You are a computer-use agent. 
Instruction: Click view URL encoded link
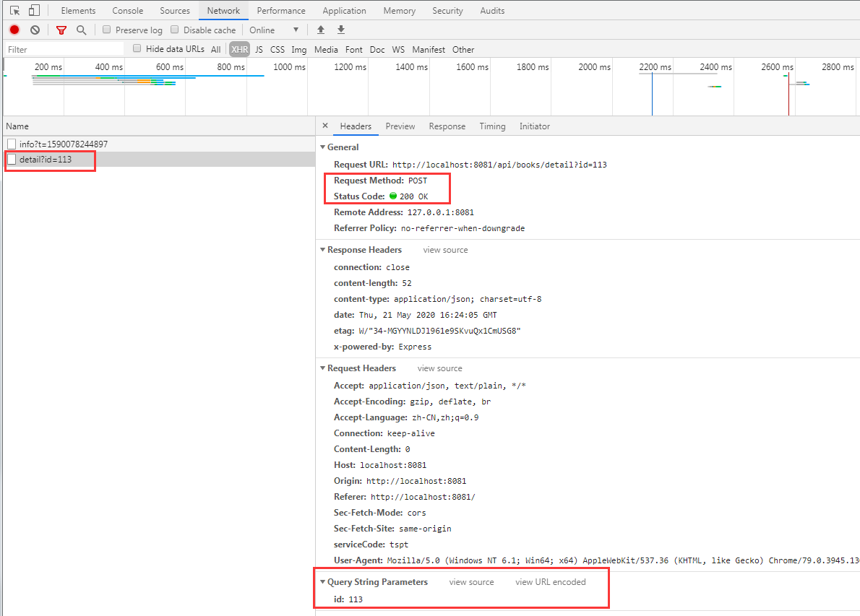point(551,582)
